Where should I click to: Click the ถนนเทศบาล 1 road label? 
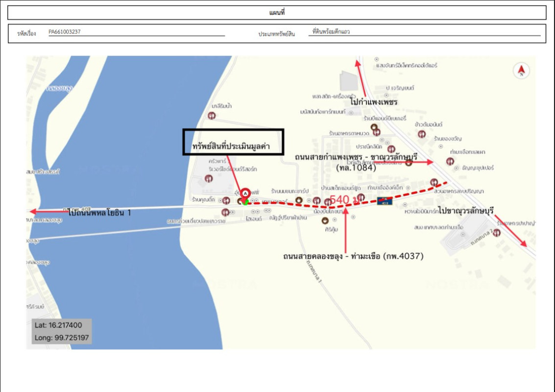[x=314, y=271]
